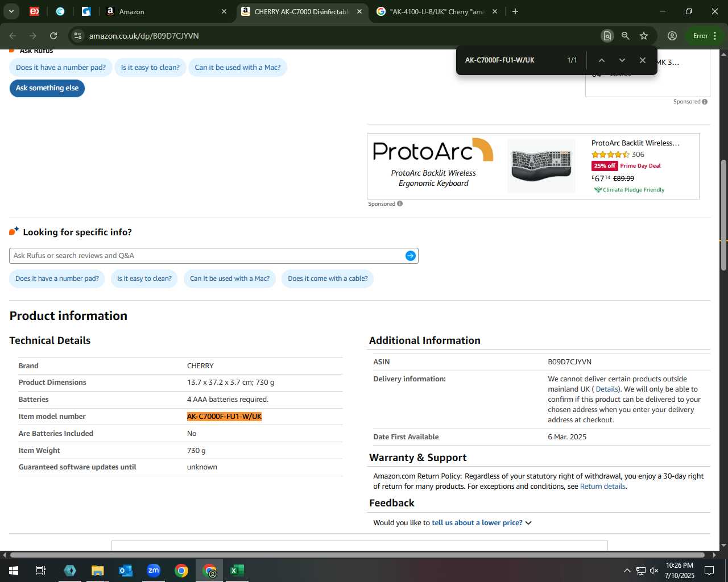Image resolution: width=728 pixels, height=582 pixels.
Task: Click the 306 ratings count
Action: coord(638,155)
